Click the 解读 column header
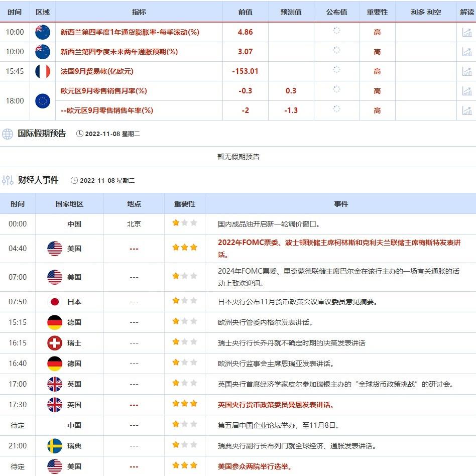This screenshot has height=476, width=476. coord(467,12)
